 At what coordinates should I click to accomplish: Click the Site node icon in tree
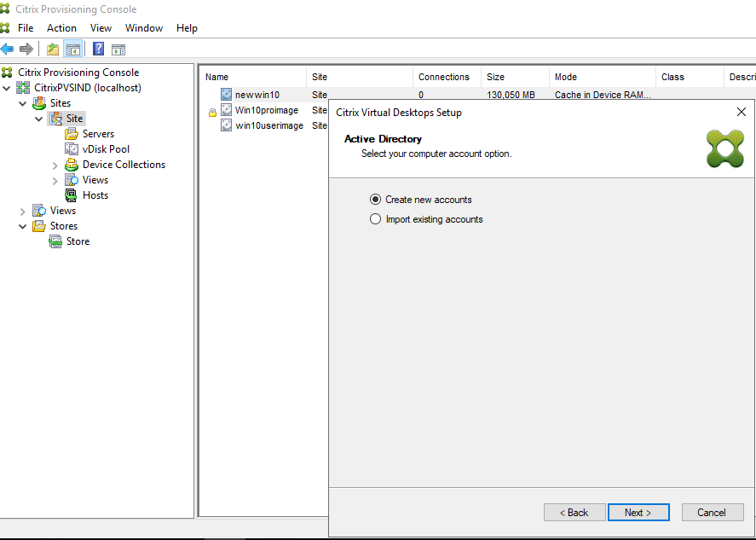[x=55, y=119]
